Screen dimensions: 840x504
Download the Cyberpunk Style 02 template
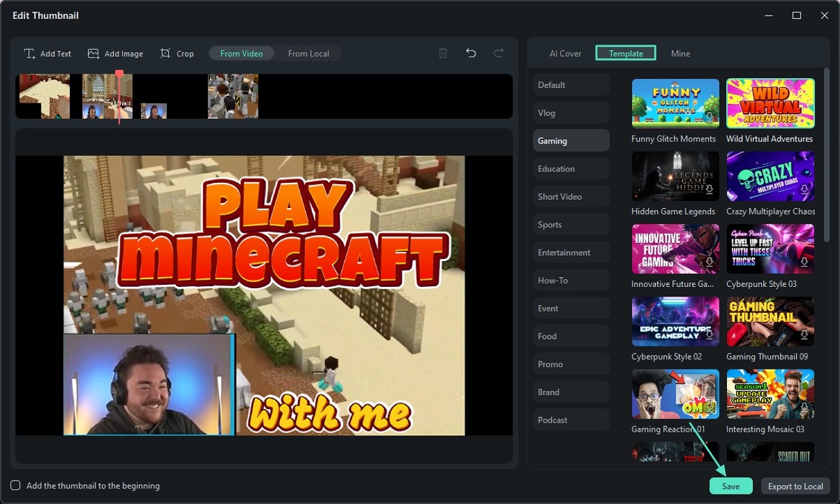tap(709, 335)
